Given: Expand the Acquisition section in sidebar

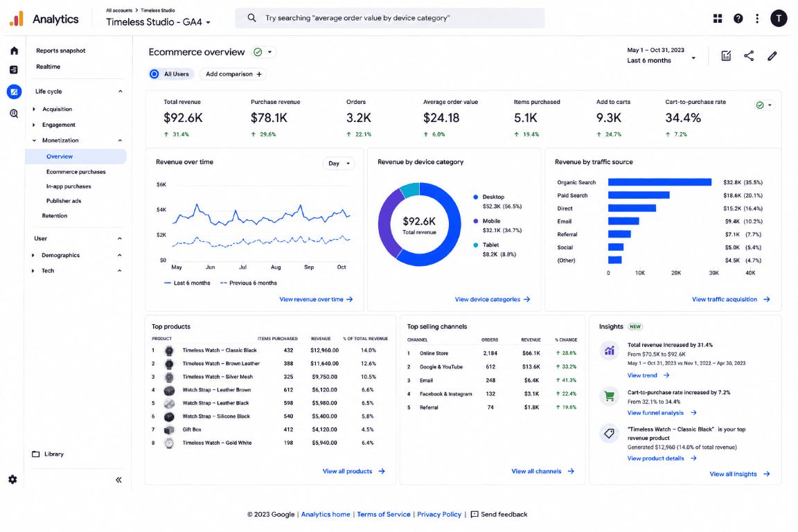Looking at the screenshot, I should (x=57, y=109).
